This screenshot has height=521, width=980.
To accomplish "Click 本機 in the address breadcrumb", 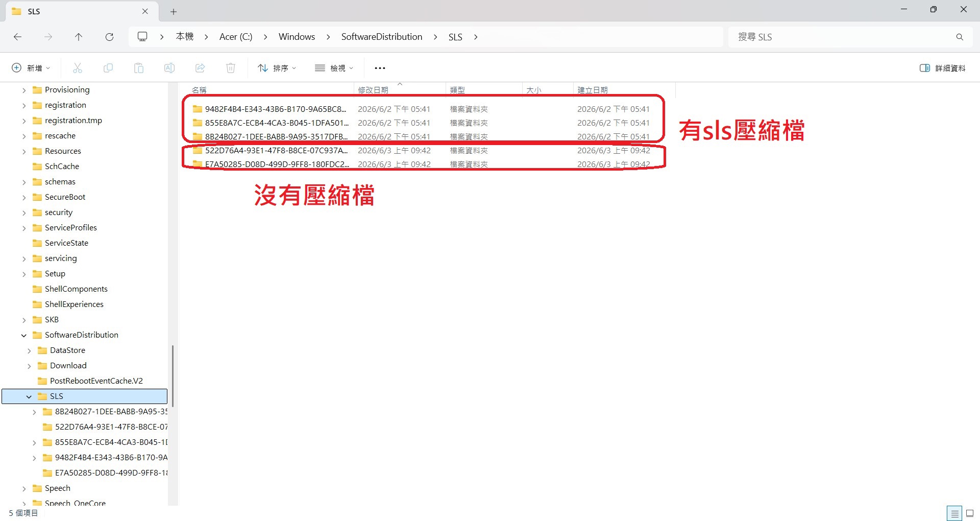I will (185, 37).
